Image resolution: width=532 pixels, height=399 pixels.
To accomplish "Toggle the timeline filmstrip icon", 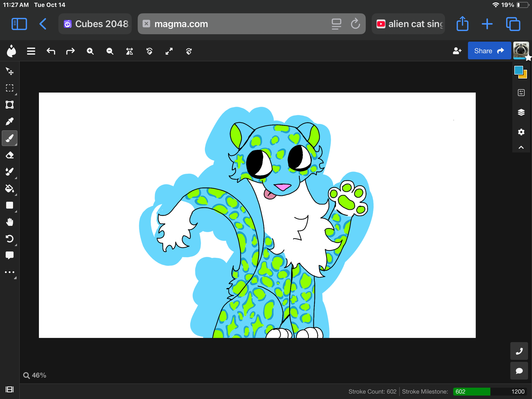I will [10, 389].
